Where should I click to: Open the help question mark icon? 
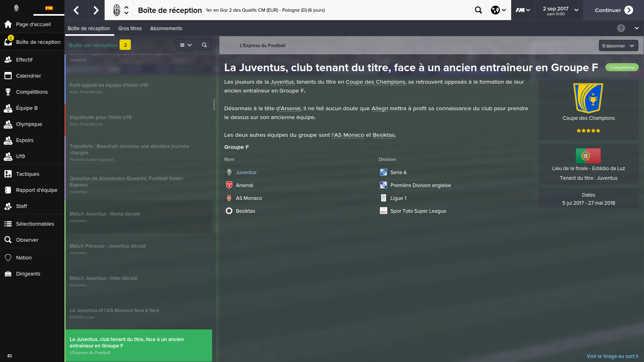(621, 28)
